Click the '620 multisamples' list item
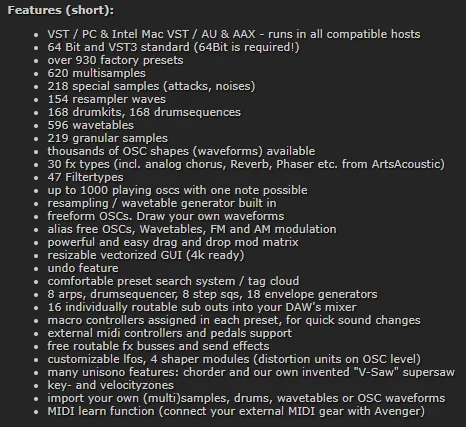 click(x=96, y=73)
